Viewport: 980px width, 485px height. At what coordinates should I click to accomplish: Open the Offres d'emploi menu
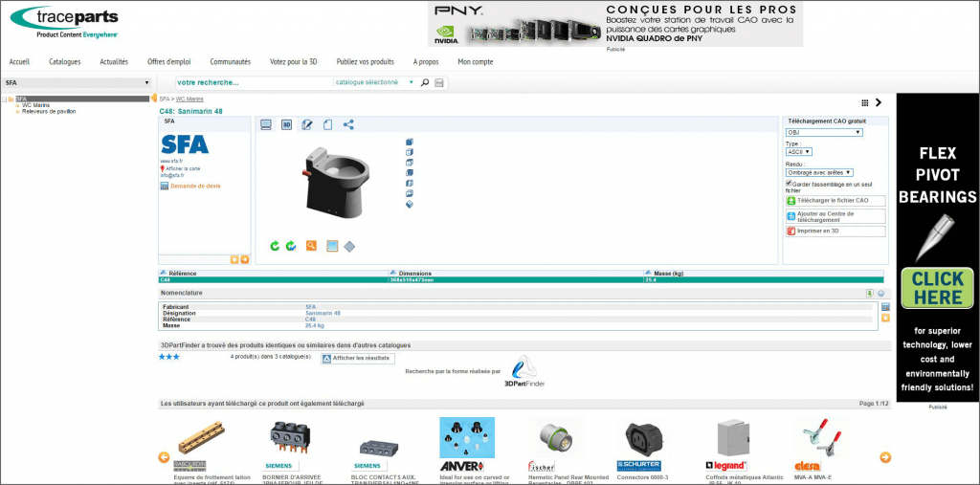coord(168,62)
